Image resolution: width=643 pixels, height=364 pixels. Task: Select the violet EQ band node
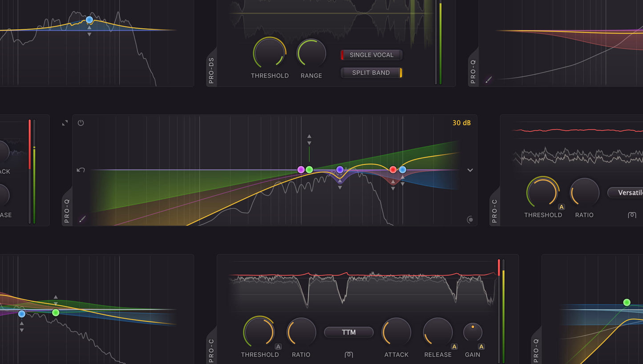click(340, 169)
